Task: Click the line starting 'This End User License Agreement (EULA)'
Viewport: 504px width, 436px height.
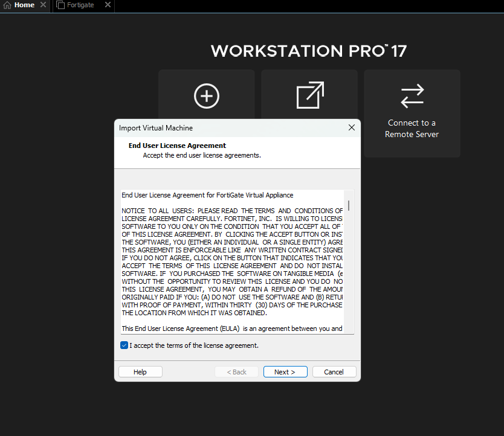Action: (x=231, y=329)
